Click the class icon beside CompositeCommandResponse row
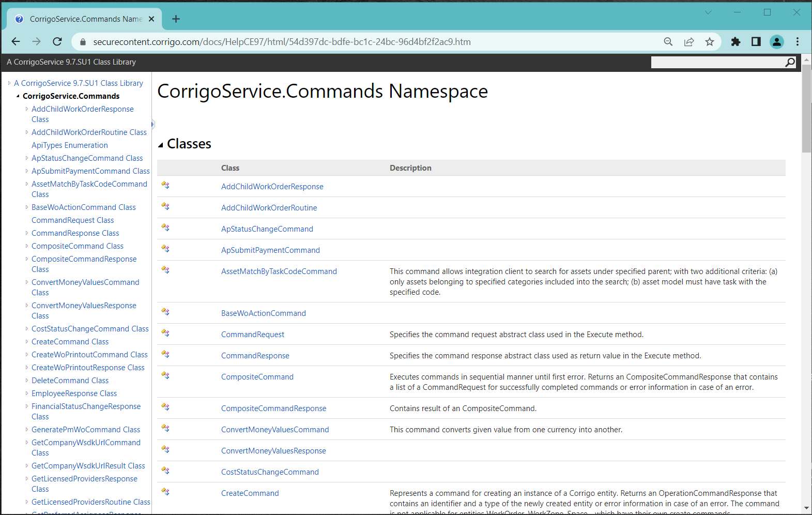 165,407
